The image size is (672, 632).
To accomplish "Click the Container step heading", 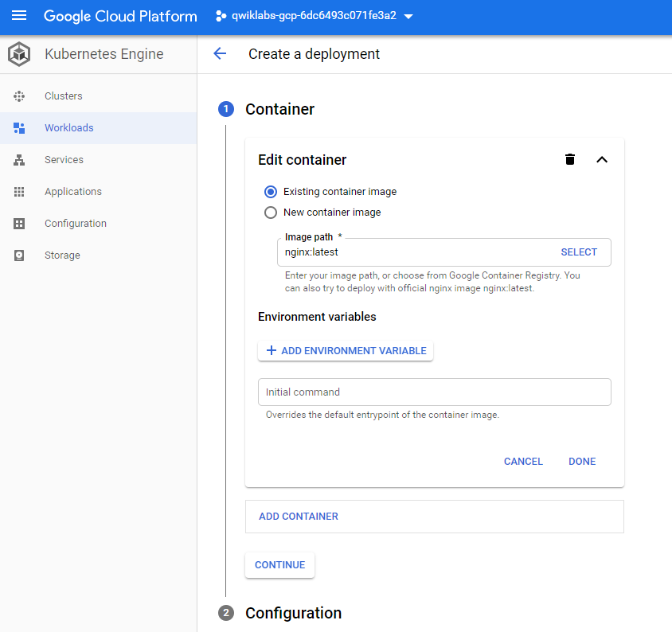I will 279,109.
